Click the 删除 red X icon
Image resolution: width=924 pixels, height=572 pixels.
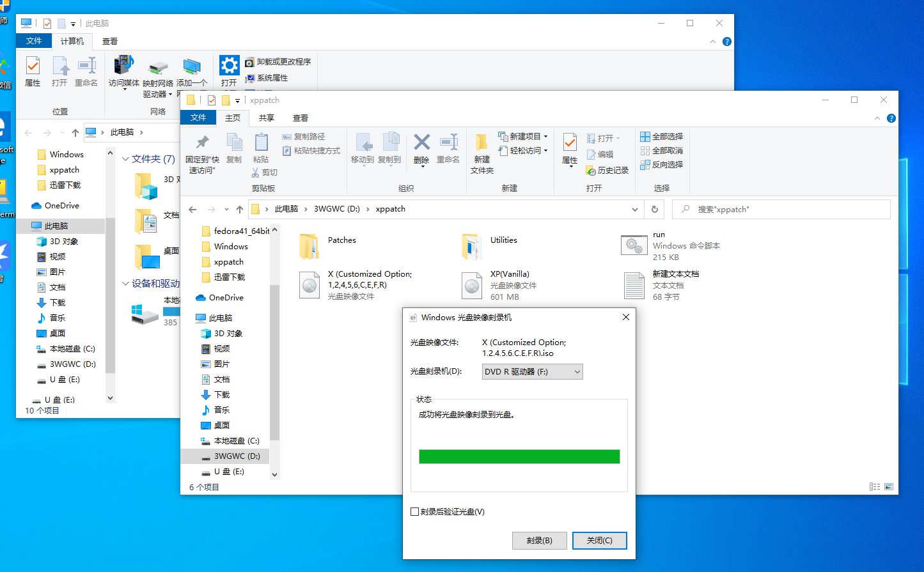[421, 142]
